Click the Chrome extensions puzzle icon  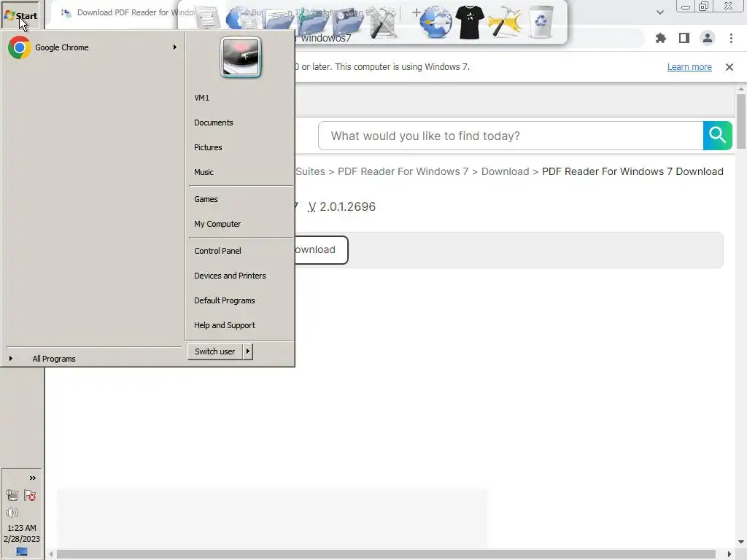coord(661,38)
